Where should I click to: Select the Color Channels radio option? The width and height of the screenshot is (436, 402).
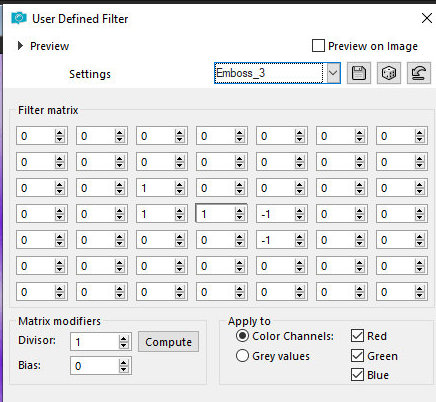point(242,336)
